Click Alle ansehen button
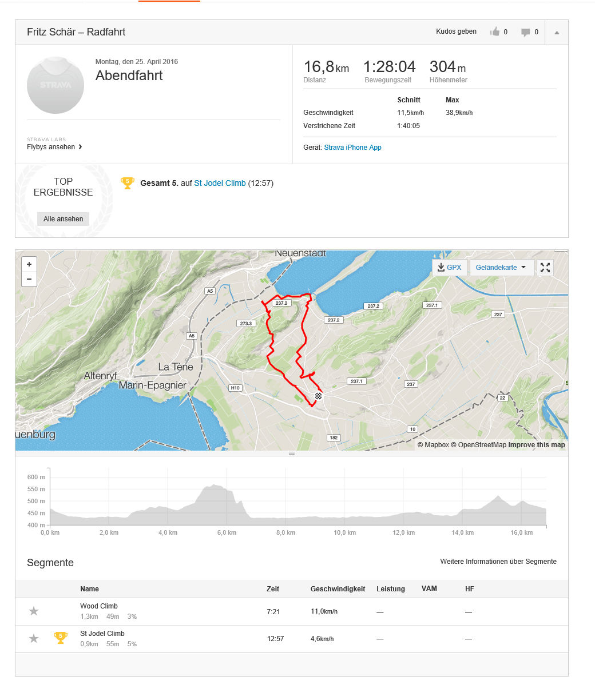595x700 pixels. click(63, 219)
